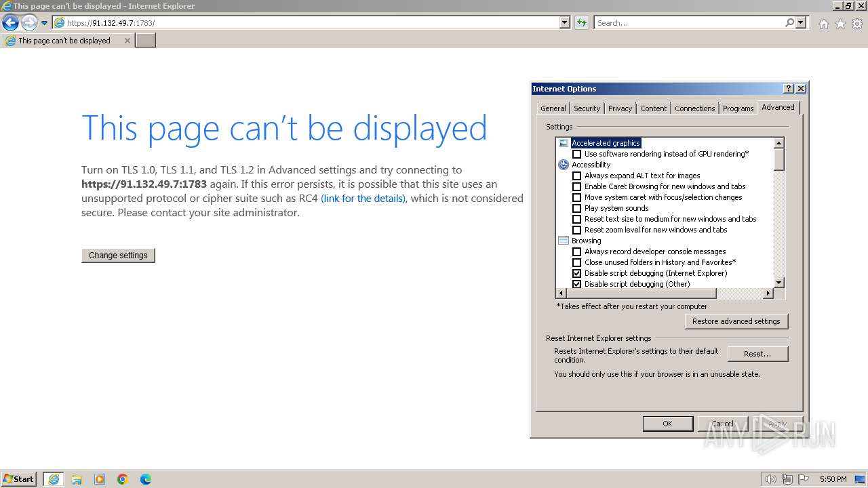
Task: Check Reset text size to medium option
Action: (576, 219)
